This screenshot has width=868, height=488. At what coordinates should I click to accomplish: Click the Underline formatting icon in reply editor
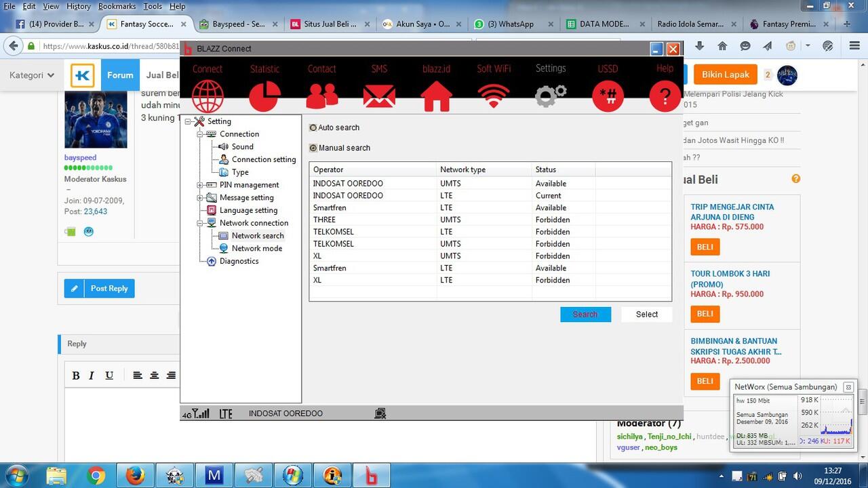(x=109, y=375)
